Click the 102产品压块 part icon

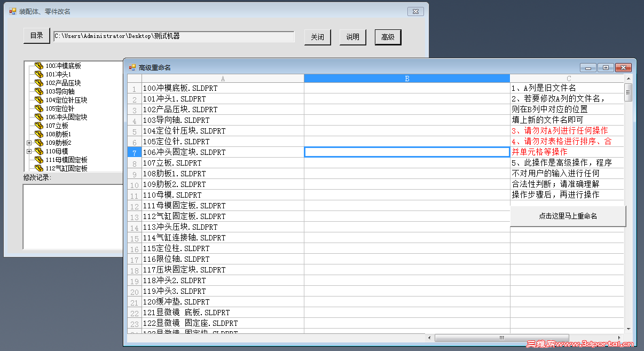point(39,83)
